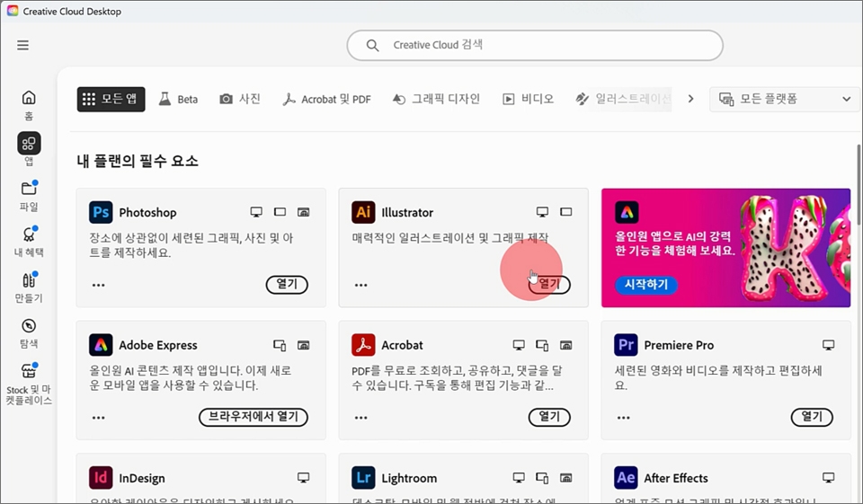
Task: Click 브라우저에서 열기 for Adobe Express
Action: [x=254, y=417]
